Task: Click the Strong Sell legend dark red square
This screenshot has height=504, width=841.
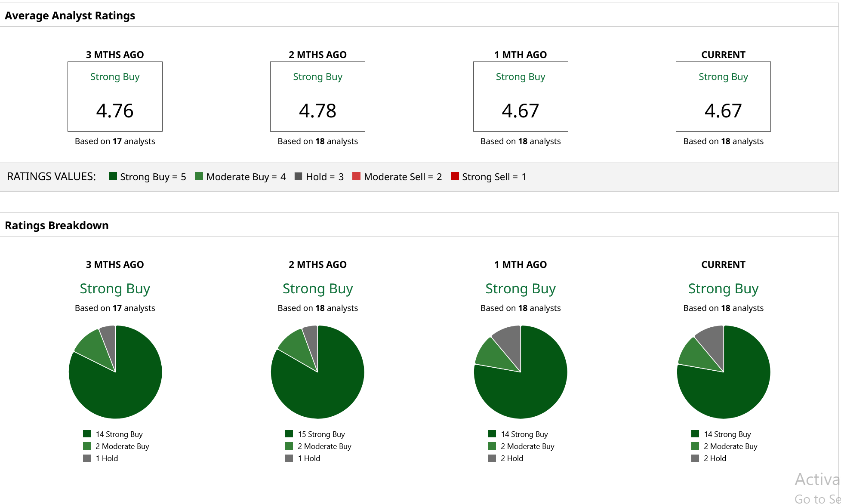Action: click(455, 176)
